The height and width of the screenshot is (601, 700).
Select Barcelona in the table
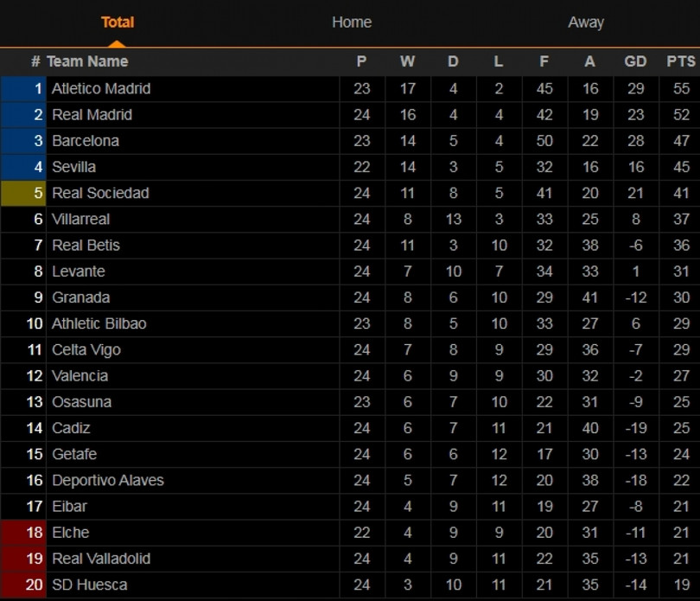point(86,140)
